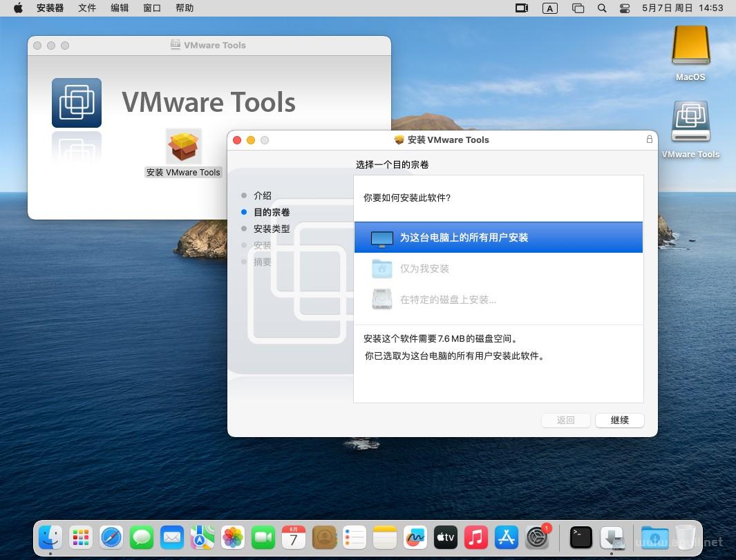
Task: Select 仅为我安装 option
Action: pyautogui.click(x=498, y=269)
